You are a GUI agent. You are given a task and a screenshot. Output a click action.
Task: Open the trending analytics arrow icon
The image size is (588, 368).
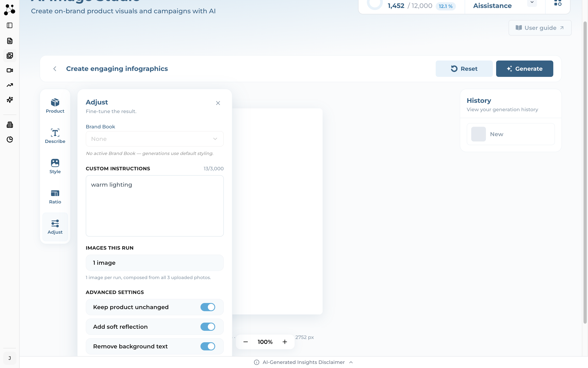tap(10, 85)
